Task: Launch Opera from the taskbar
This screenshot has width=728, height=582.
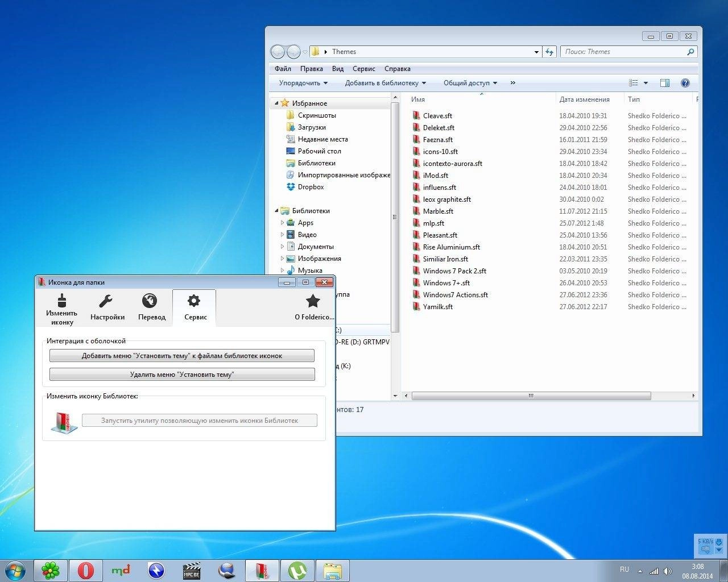Action: pyautogui.click(x=86, y=571)
